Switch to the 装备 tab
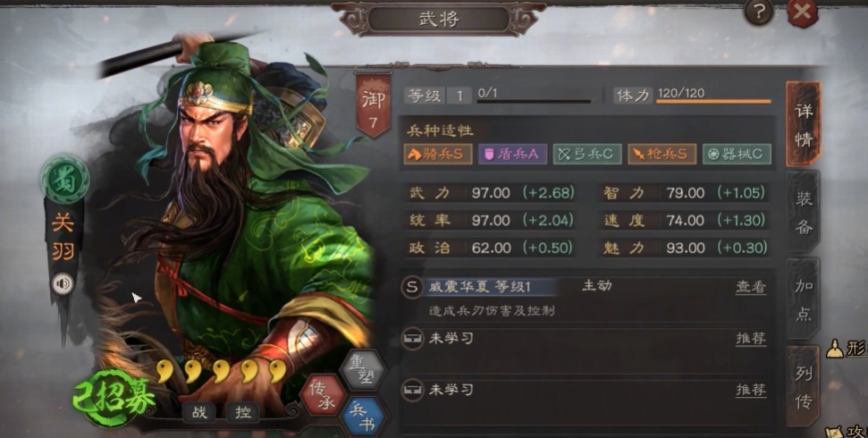Screen dimensions: 868x438 point(804,213)
